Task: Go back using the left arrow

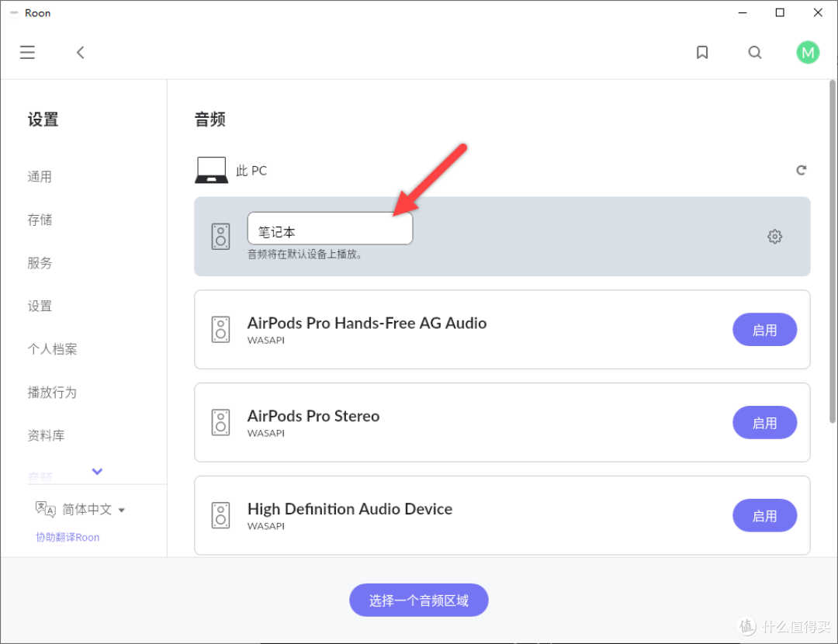Action: [x=80, y=52]
